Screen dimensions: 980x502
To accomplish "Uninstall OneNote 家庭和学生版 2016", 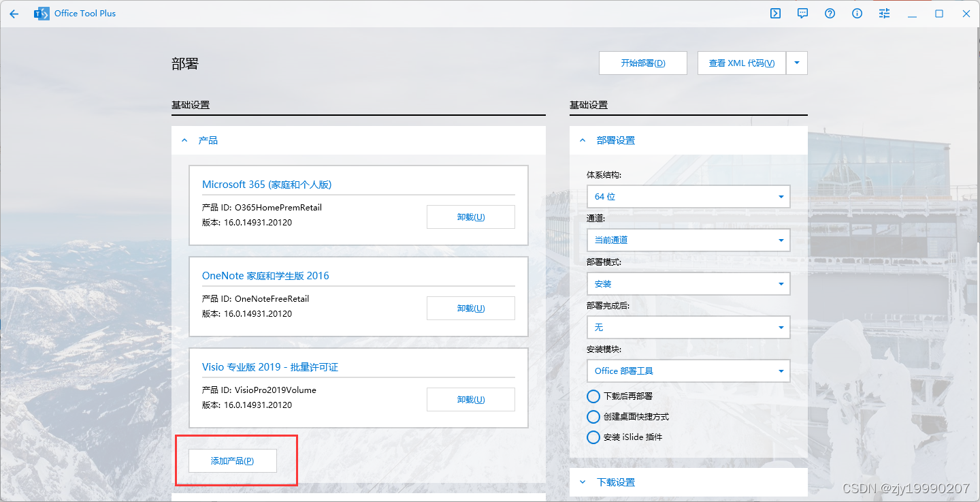I will pos(471,308).
